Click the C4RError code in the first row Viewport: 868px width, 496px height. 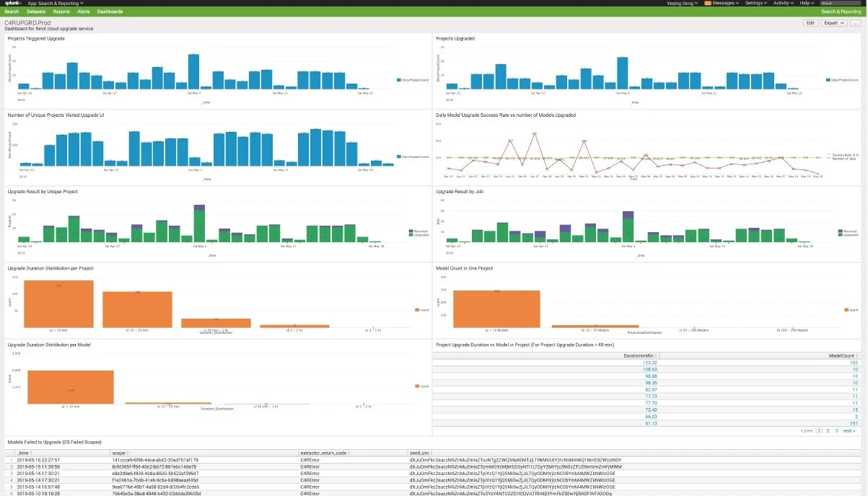pyautogui.click(x=310, y=459)
